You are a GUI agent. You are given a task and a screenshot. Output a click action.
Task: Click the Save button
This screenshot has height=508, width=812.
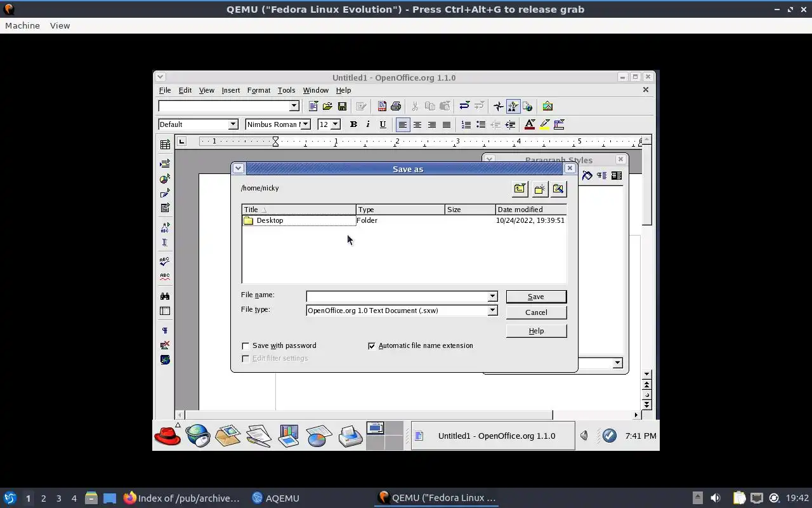click(x=536, y=297)
